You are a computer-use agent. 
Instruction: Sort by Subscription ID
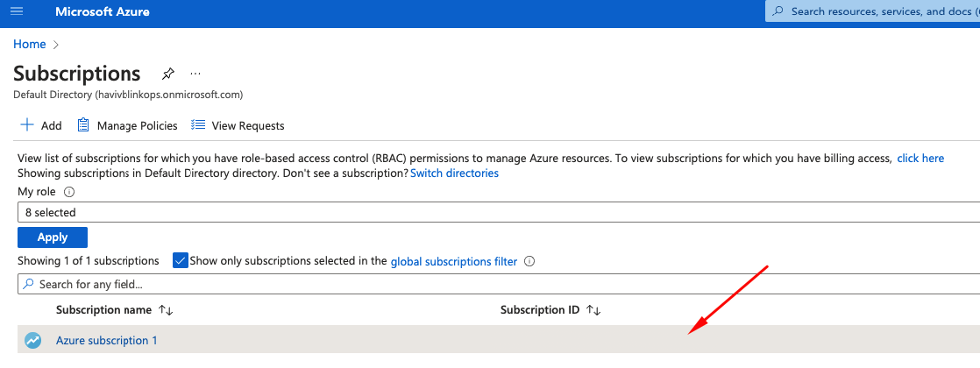[x=593, y=310]
